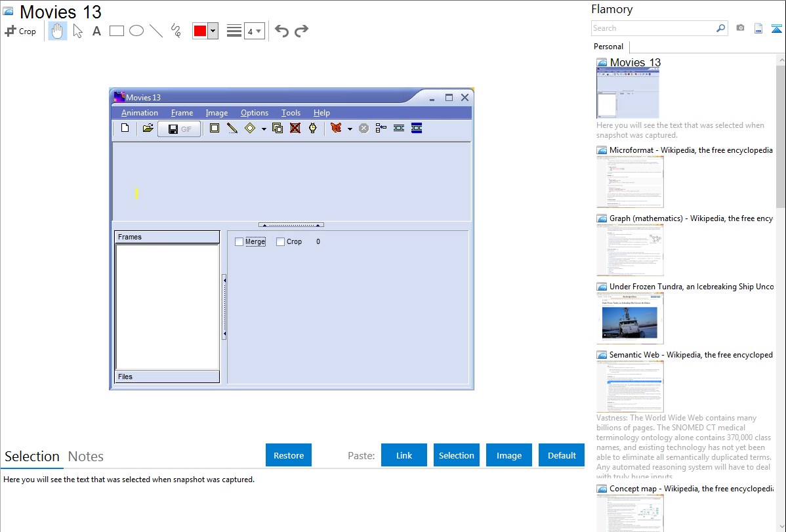Click the Crop tool button

tap(20, 31)
